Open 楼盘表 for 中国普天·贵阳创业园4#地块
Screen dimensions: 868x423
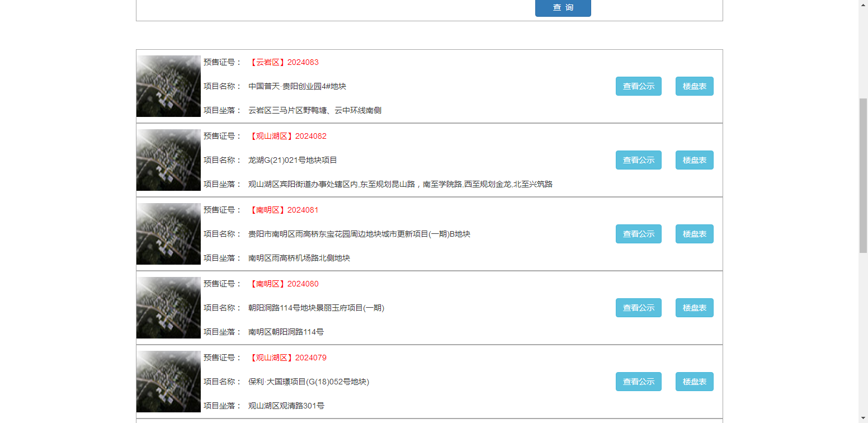[694, 86]
